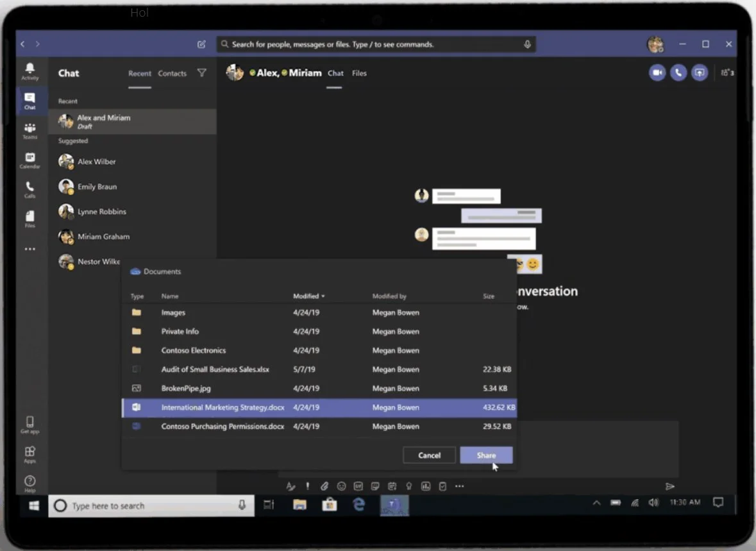Cancel the file sharing dialog

(429, 455)
